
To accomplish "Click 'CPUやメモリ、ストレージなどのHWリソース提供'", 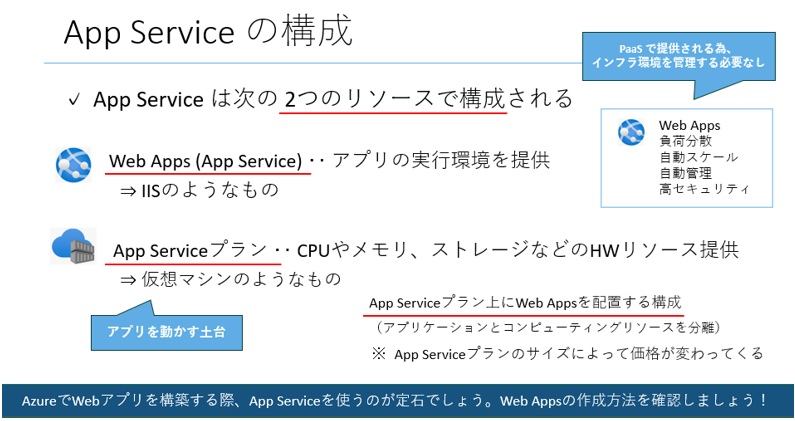I will 518,250.
